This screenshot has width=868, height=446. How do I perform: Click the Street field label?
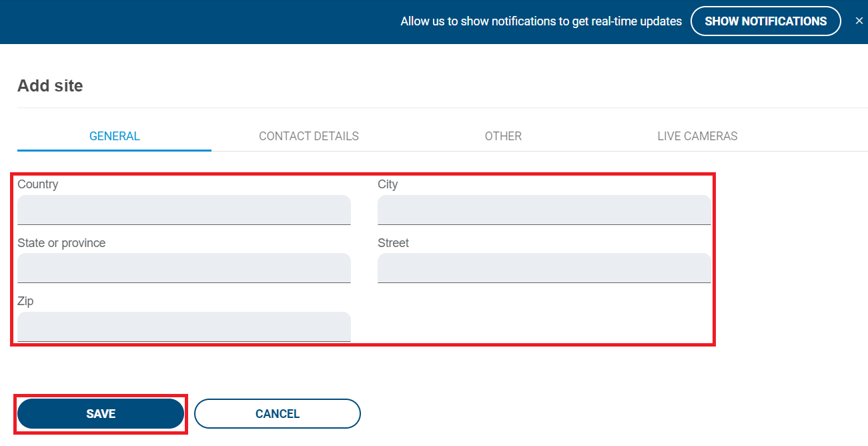pyautogui.click(x=393, y=243)
